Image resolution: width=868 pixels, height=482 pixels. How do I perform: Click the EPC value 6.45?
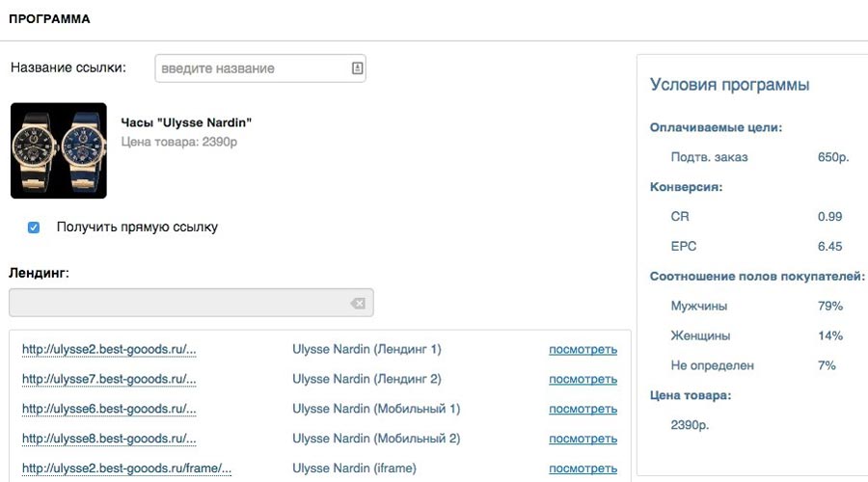tap(829, 246)
